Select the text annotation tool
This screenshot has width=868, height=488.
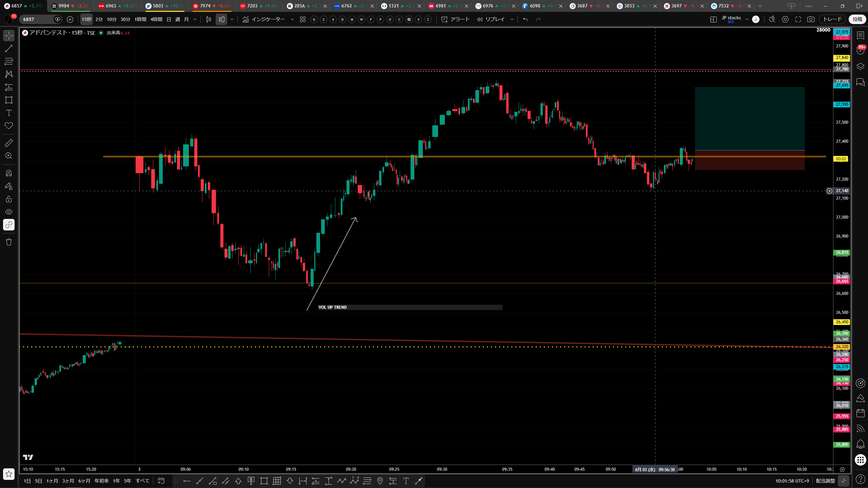tap(9, 113)
